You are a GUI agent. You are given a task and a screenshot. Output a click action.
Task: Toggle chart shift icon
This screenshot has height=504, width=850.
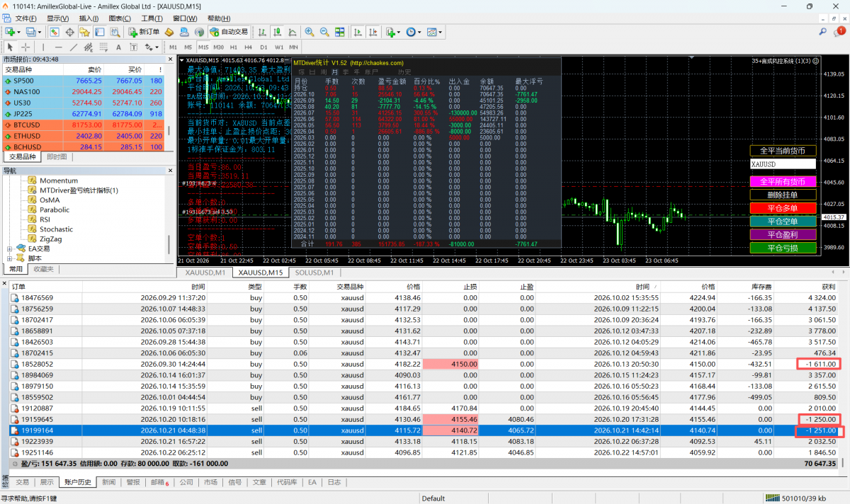373,32
